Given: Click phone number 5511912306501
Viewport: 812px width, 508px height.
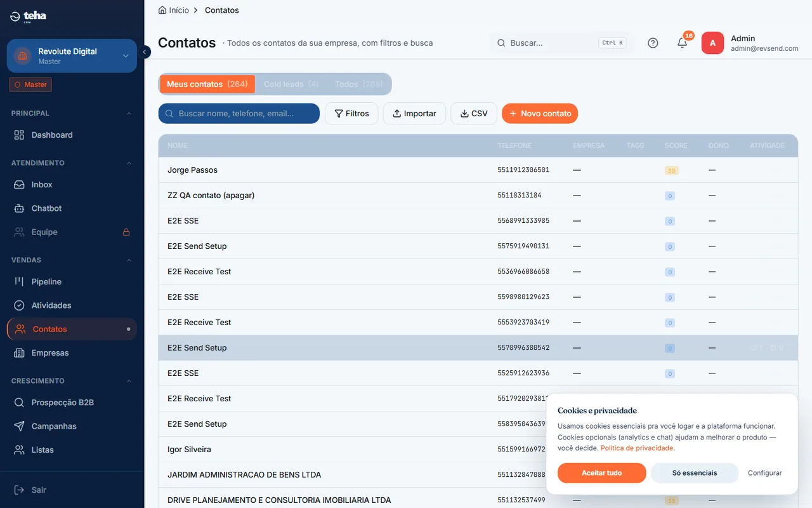Looking at the screenshot, I should (x=523, y=170).
